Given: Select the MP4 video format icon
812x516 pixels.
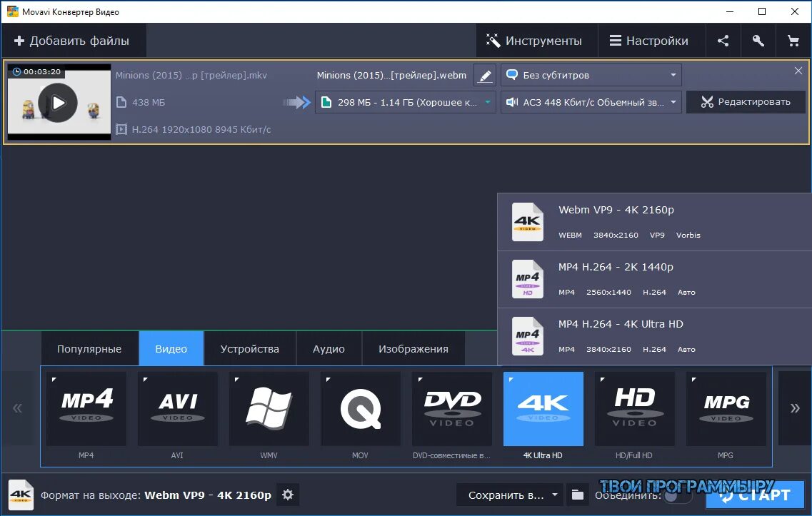Looking at the screenshot, I should click(x=86, y=409).
